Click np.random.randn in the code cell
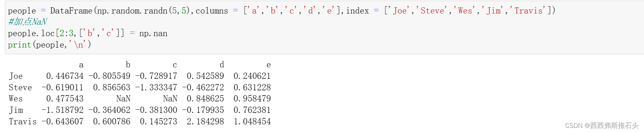 click(x=132, y=11)
